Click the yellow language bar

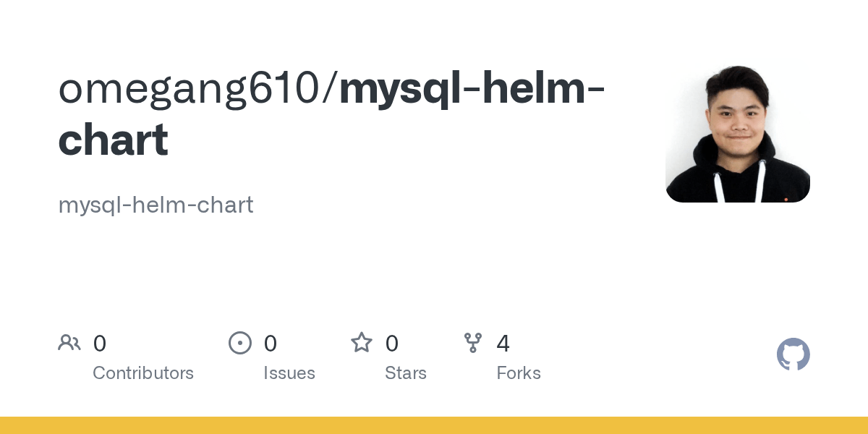(x=434, y=425)
